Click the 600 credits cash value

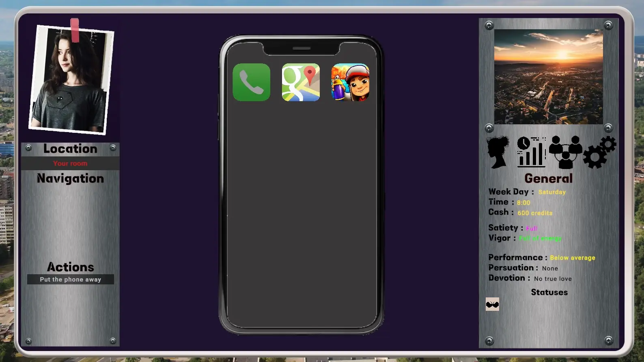534,213
